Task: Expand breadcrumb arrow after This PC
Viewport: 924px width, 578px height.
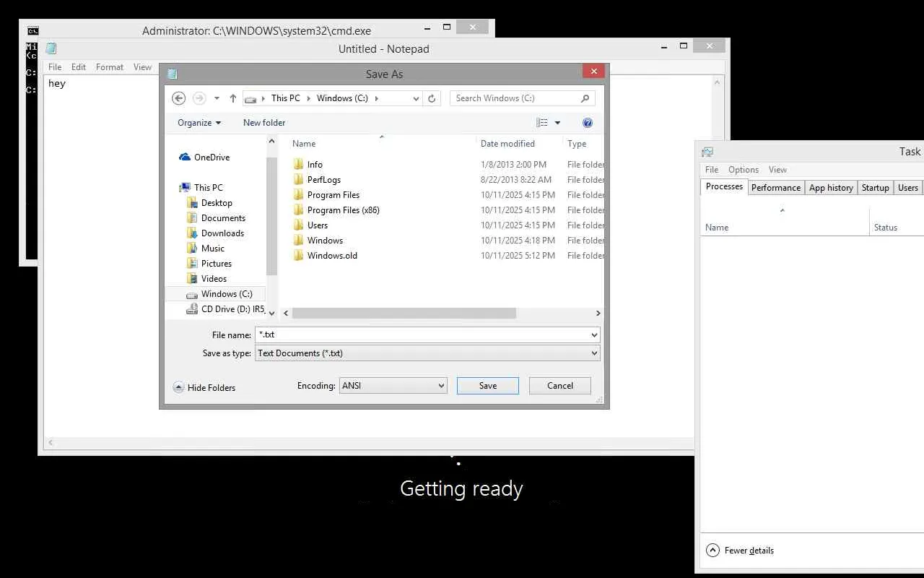Action: (308, 98)
